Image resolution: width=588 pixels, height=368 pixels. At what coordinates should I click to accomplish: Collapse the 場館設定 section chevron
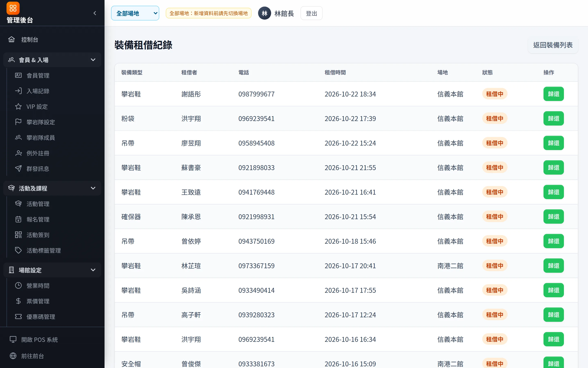(x=93, y=270)
